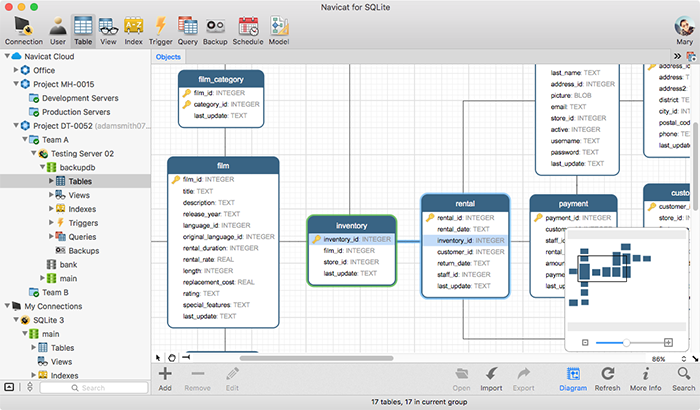Click the Open object button
The width and height of the screenshot is (700, 410).
pyautogui.click(x=461, y=379)
